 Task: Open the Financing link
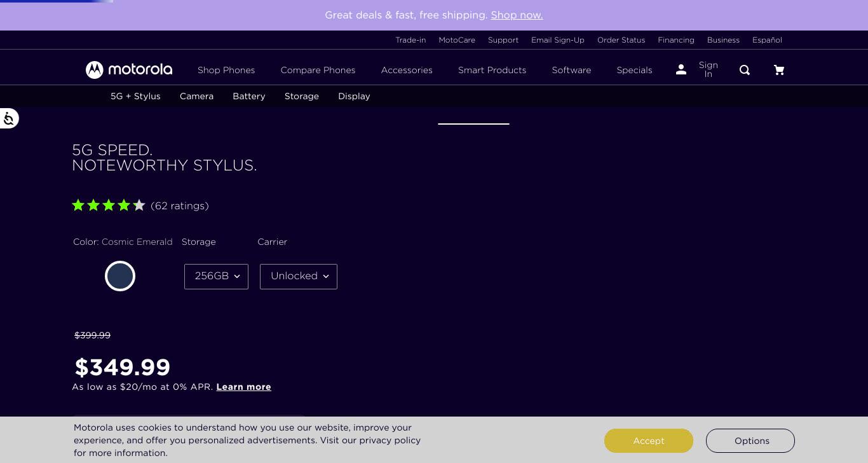click(x=676, y=40)
